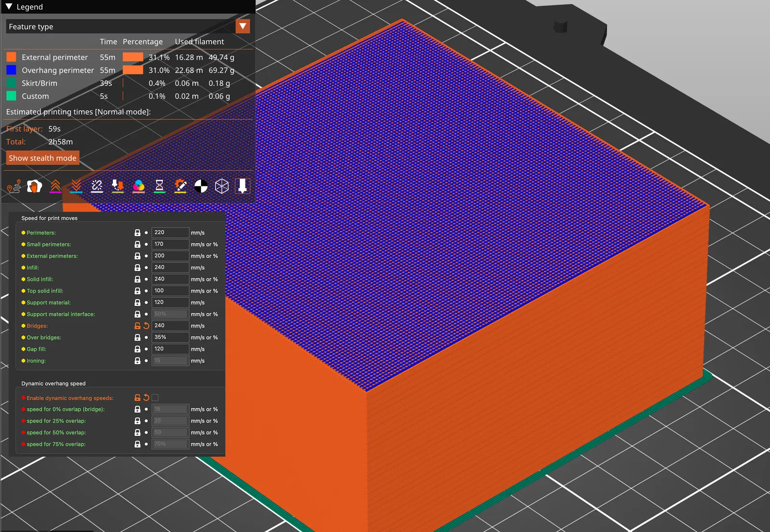
Task: Unlock the Perimeters speed lock
Action: point(137,233)
